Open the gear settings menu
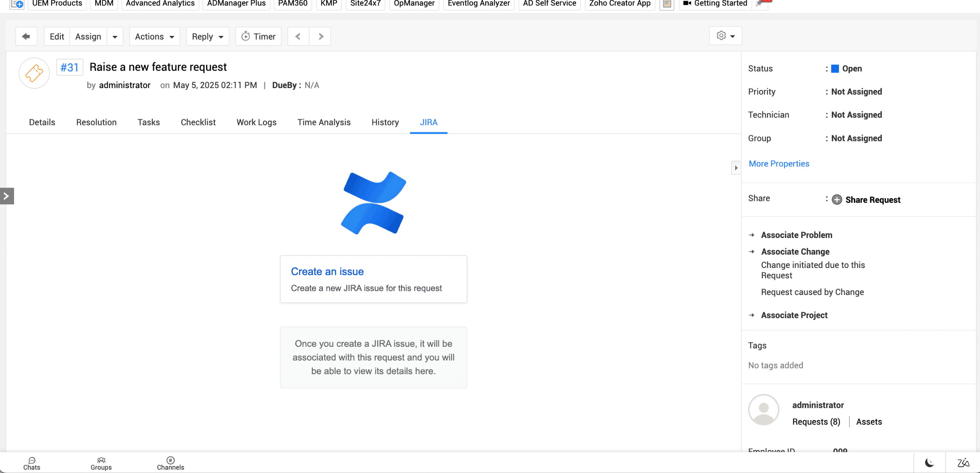The height and width of the screenshot is (473, 980). (x=726, y=36)
